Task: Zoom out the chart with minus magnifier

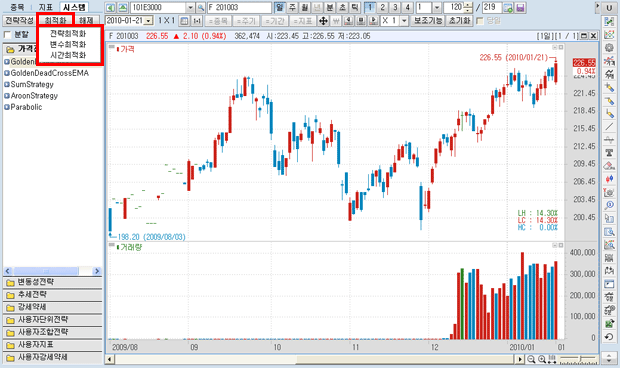Action: [531, 359]
